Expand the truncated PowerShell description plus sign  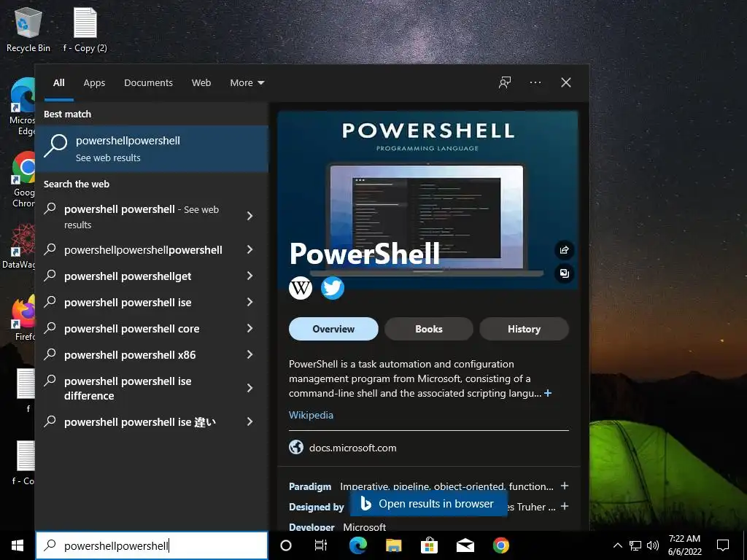click(x=548, y=393)
